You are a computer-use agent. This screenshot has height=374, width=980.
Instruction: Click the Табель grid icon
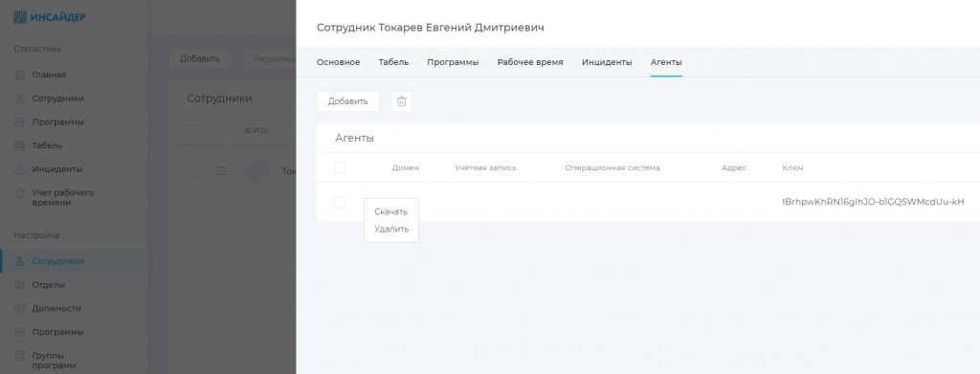coord(19,145)
